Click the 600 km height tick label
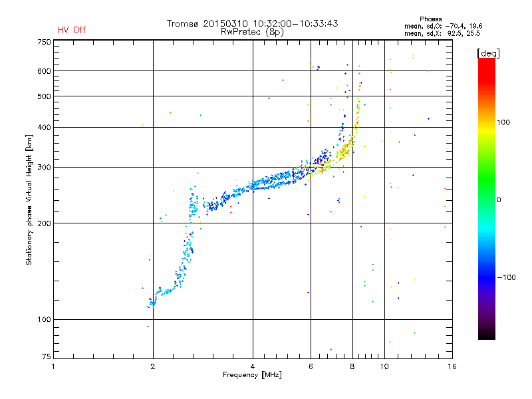 tap(44, 71)
